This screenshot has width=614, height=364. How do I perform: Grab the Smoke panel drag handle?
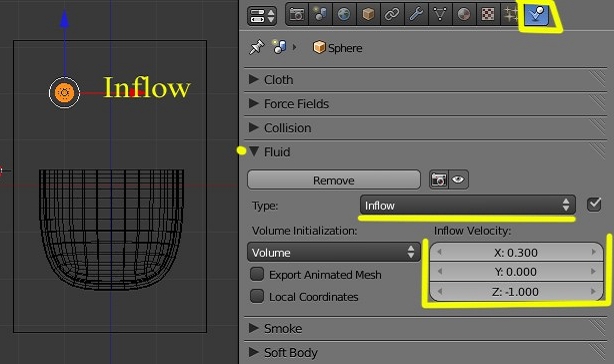(x=598, y=328)
